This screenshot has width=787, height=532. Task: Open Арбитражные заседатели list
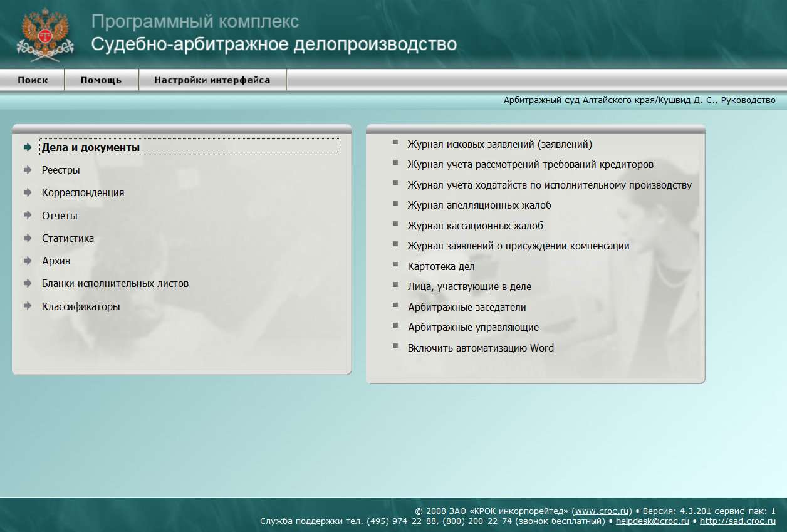[467, 308]
